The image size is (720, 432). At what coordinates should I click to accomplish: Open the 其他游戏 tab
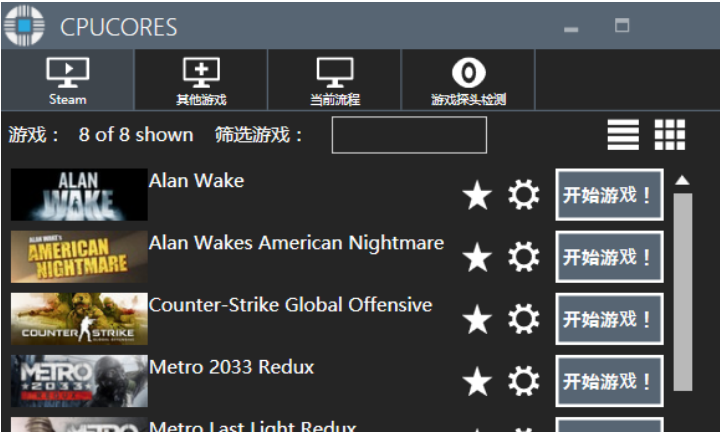201,80
